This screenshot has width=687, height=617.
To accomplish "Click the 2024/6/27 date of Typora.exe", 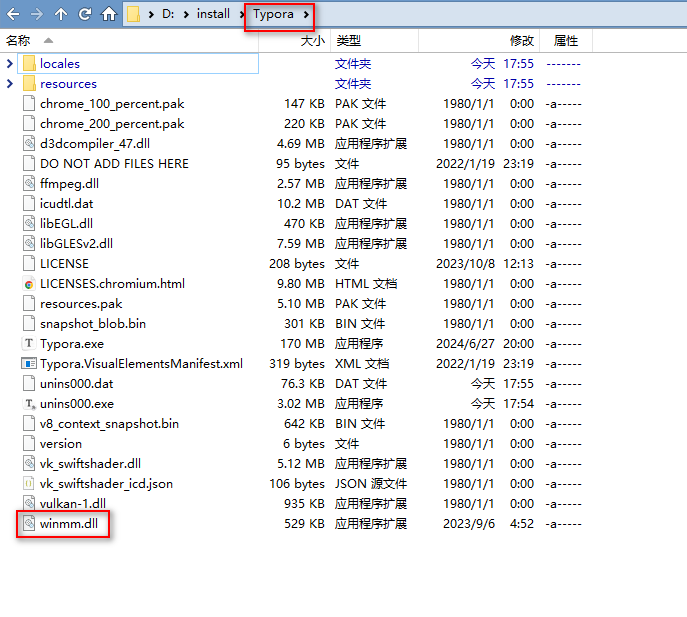I will tap(465, 344).
